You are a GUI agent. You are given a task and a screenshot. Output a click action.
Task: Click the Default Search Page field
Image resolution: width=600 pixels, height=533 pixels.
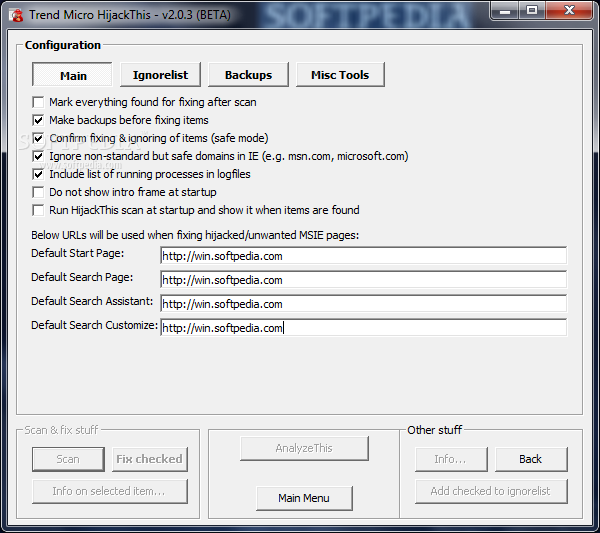[x=364, y=280]
